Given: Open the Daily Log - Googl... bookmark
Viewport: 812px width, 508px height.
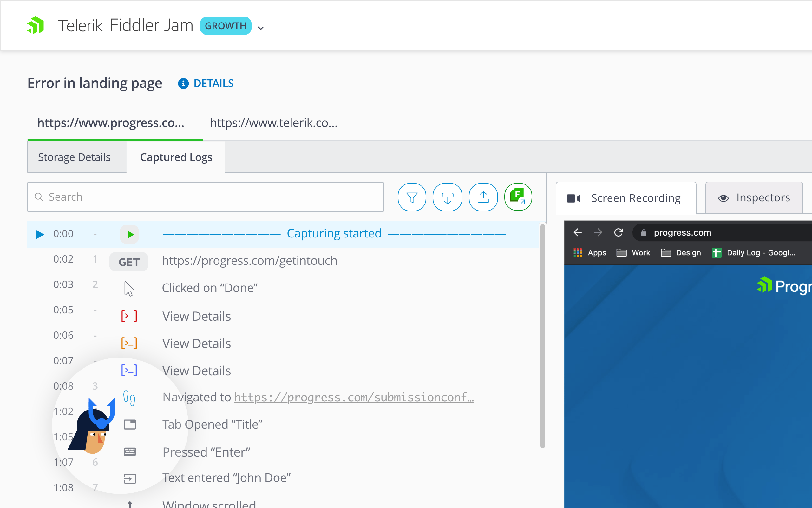Looking at the screenshot, I should click(753, 253).
